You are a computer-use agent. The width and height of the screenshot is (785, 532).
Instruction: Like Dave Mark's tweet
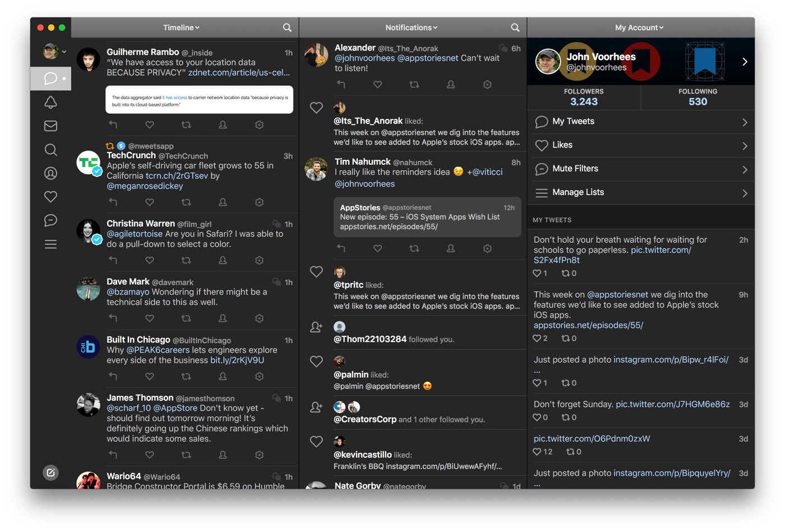[x=149, y=318]
